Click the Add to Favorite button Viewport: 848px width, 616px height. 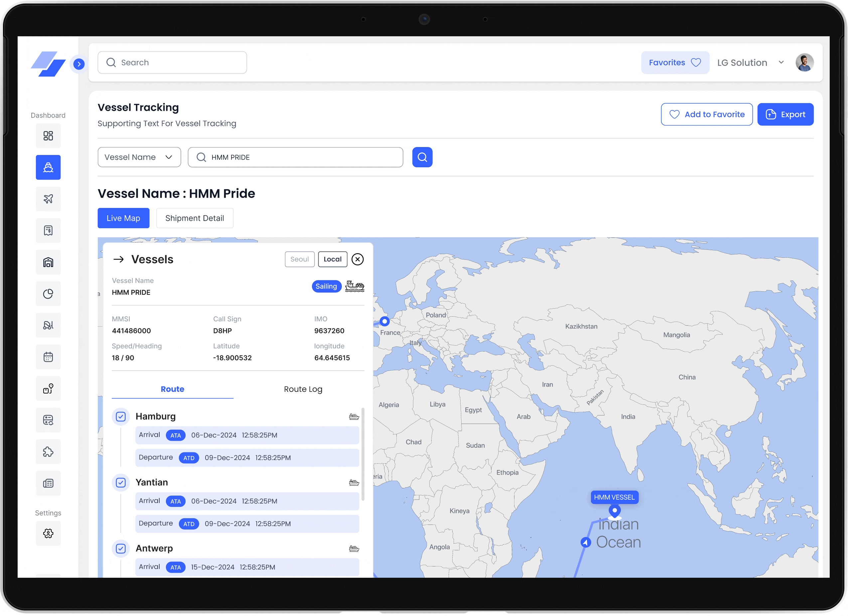pyautogui.click(x=707, y=114)
